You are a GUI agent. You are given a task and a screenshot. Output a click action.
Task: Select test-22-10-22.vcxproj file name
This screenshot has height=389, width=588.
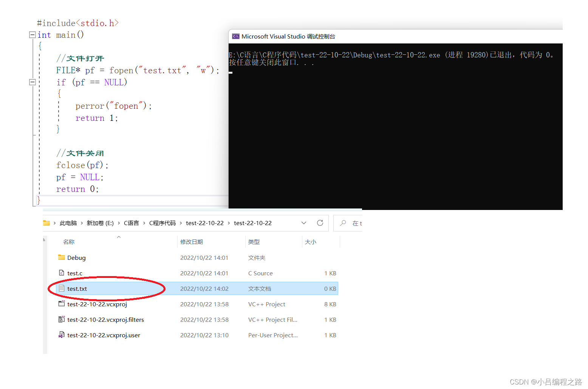pos(97,304)
